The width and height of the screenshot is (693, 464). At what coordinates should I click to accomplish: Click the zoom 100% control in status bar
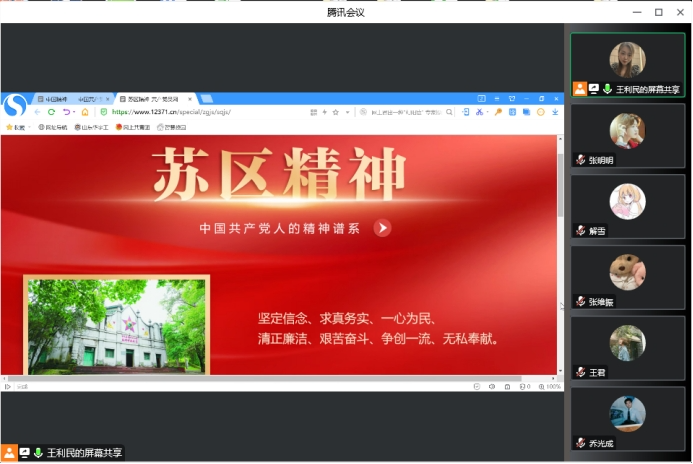click(550, 386)
